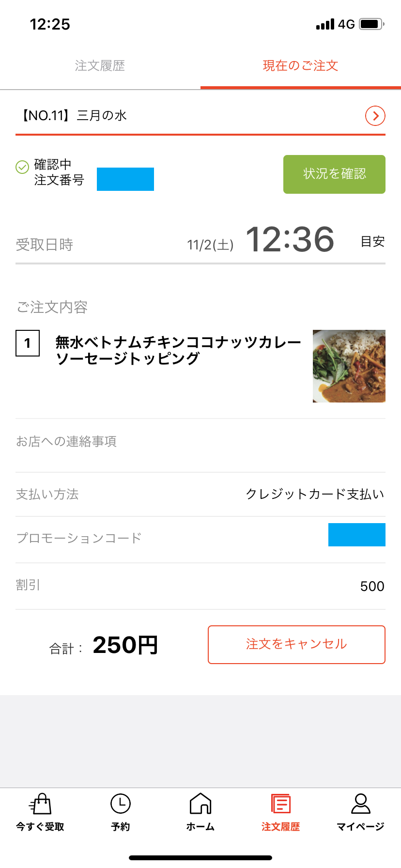This screenshot has height=868, width=401.
Task: Select the 現在のご注文 tab
Action: point(300,66)
